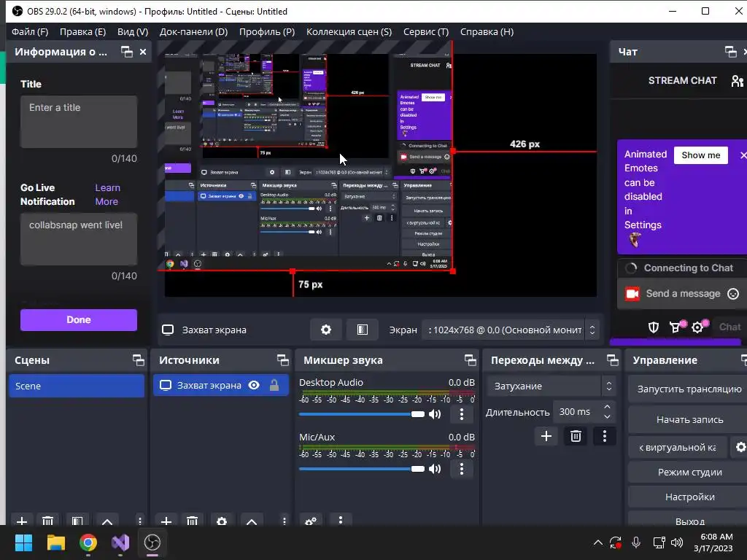Toggle Режим студии mode
The width and height of the screenshot is (747, 560).
click(x=689, y=472)
